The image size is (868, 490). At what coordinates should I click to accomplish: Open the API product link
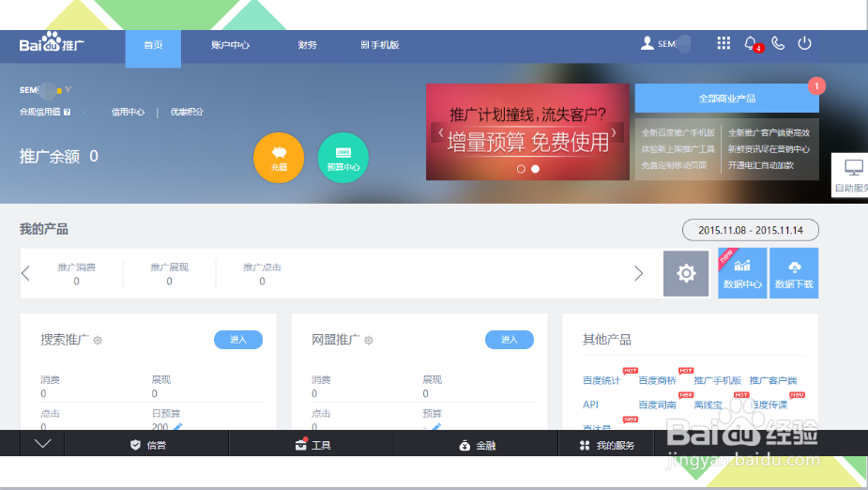pyautogui.click(x=590, y=405)
